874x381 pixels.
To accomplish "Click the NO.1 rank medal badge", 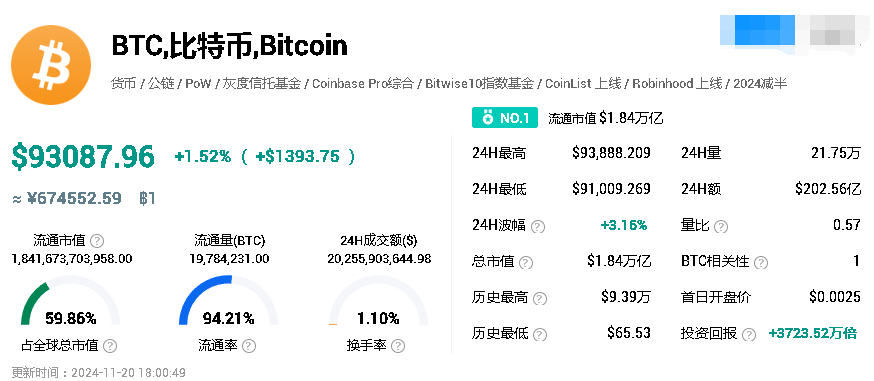I will pos(504,118).
